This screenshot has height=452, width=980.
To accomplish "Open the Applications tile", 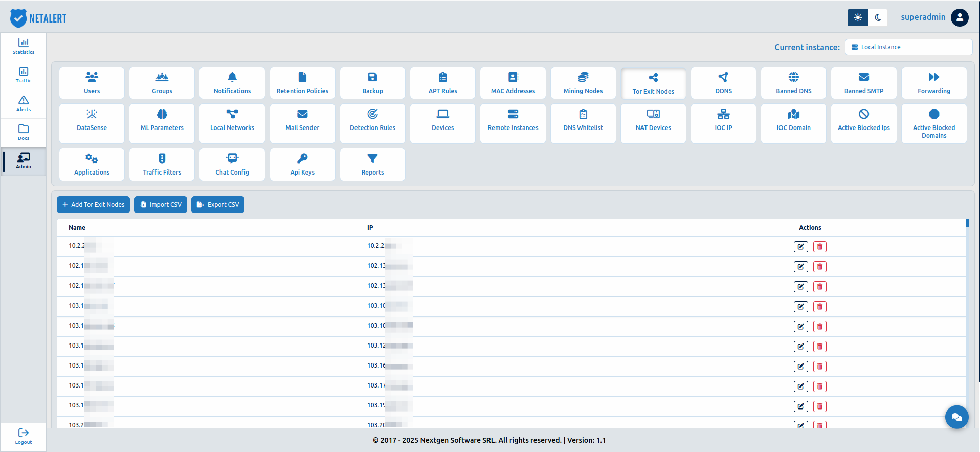I will pos(92,164).
